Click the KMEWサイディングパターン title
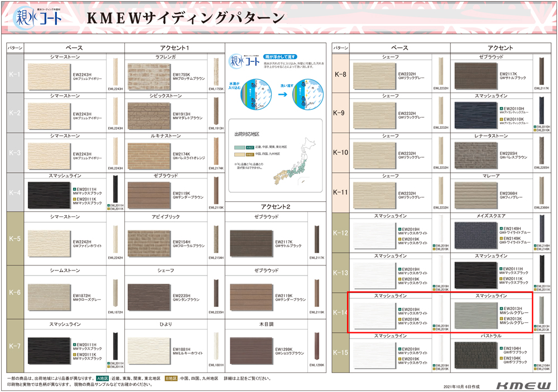This screenshot has height=392, width=558. 186,18
